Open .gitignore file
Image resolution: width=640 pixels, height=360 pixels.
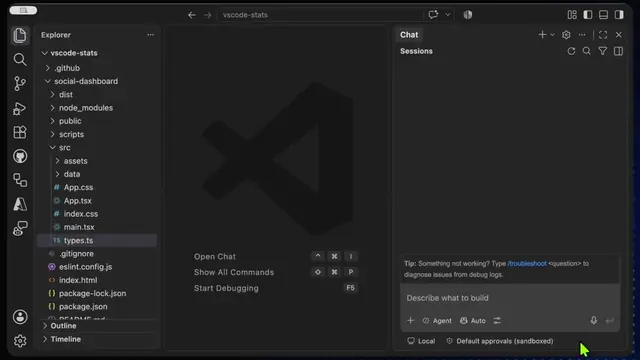point(71,254)
